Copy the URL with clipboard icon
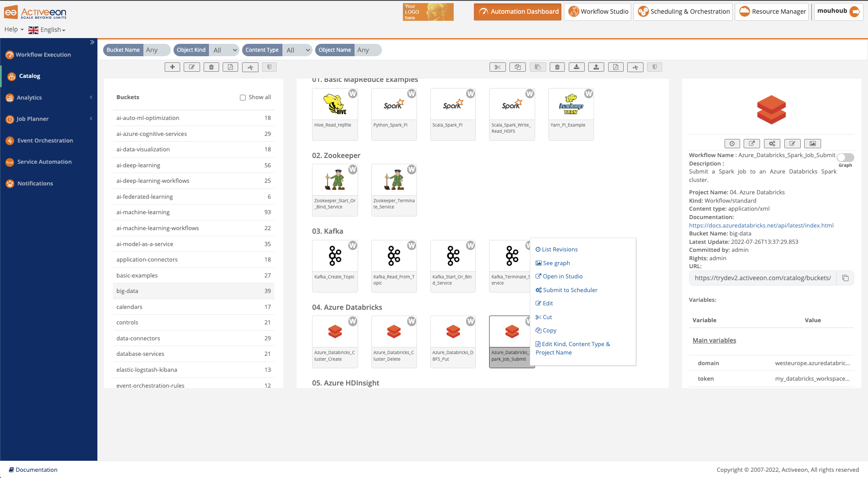Image resolution: width=868 pixels, height=478 pixels. [845, 278]
